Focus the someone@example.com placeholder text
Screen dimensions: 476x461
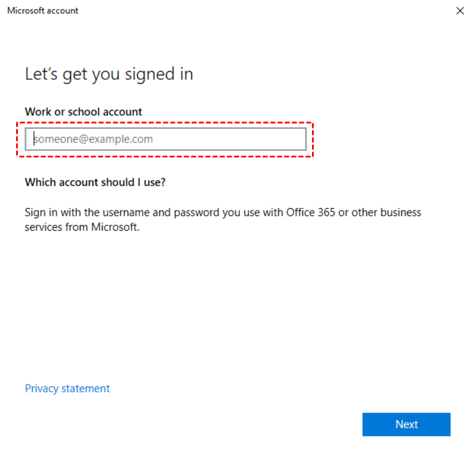click(x=94, y=140)
